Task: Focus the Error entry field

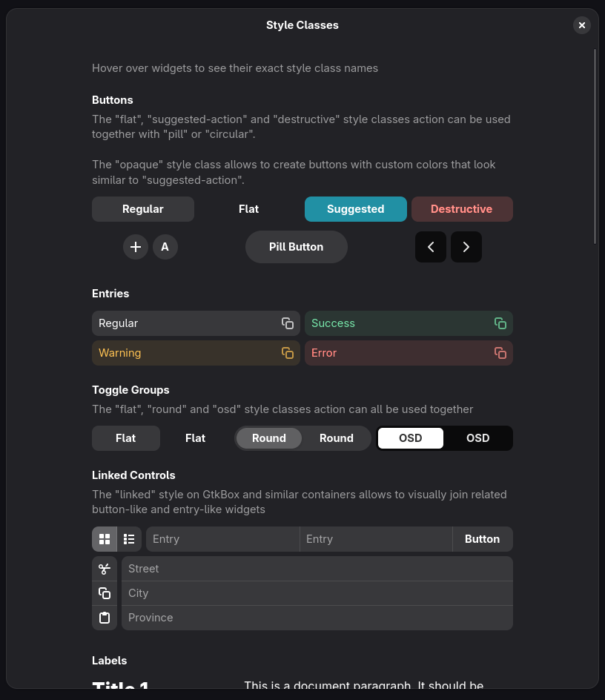Action: (x=409, y=353)
